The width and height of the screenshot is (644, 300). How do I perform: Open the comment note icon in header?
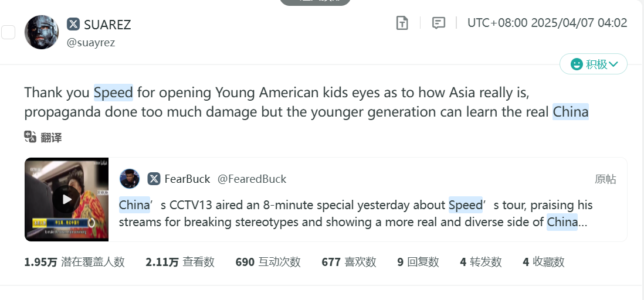(x=438, y=23)
